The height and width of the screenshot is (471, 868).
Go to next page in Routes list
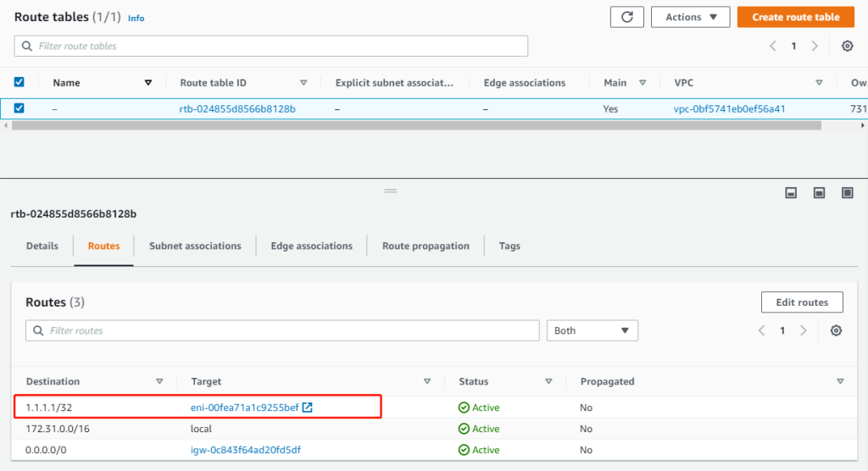804,330
